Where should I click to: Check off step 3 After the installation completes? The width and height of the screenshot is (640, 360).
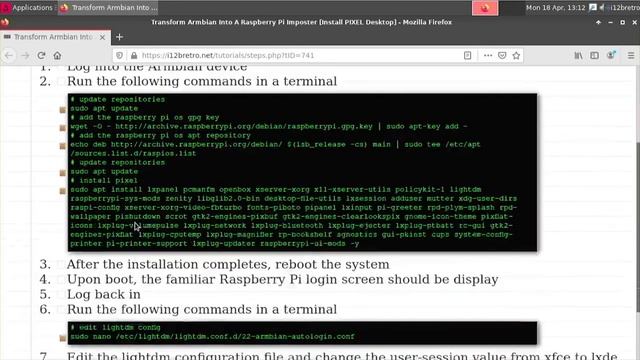tap(60, 264)
